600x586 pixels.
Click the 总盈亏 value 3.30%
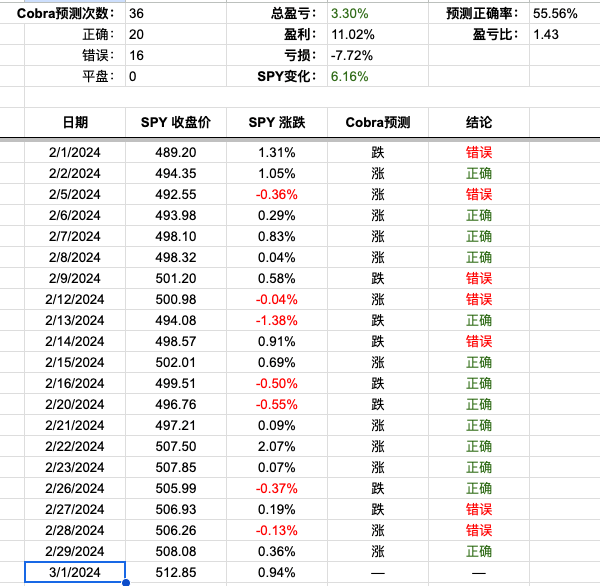point(378,13)
